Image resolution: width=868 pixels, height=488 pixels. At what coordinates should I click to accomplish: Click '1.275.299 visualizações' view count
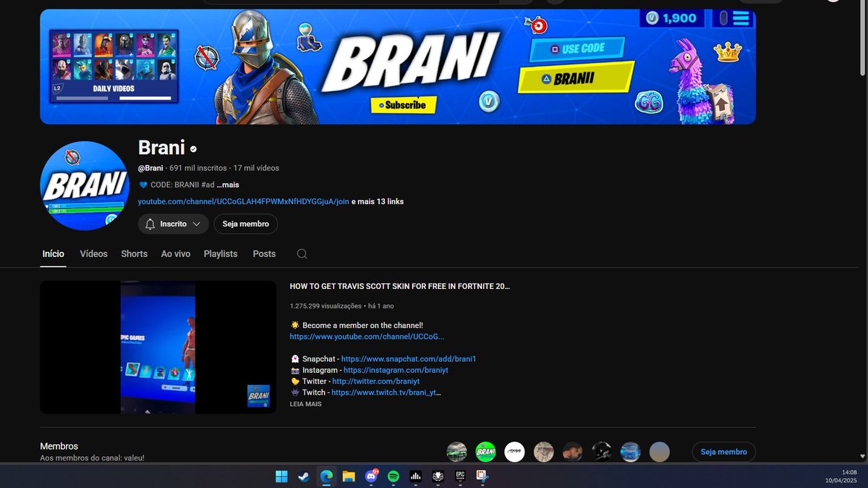tap(325, 306)
